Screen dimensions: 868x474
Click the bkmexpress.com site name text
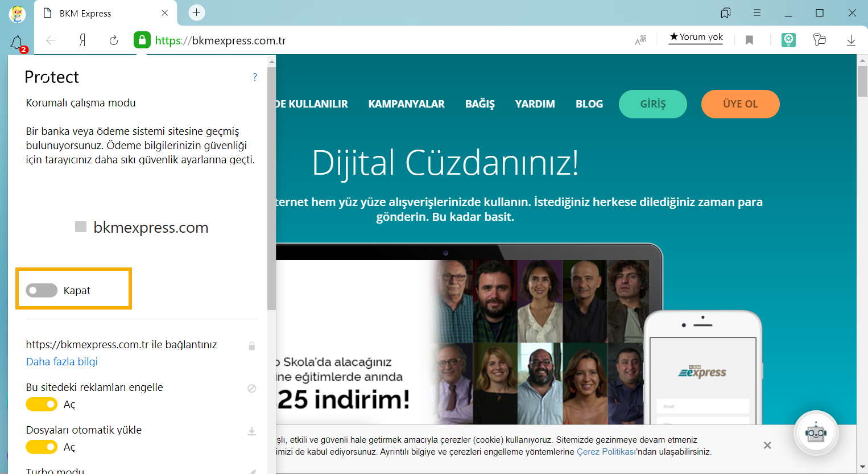pos(151,228)
